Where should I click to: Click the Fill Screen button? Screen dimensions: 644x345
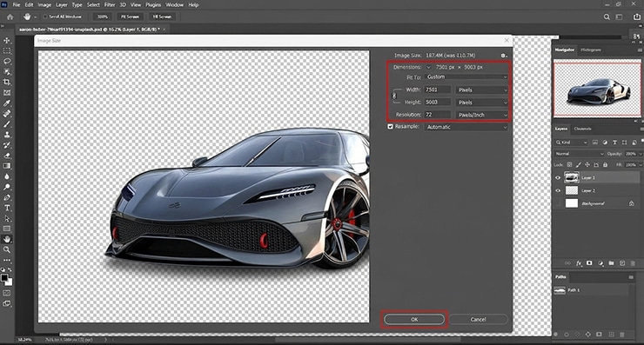(162, 17)
